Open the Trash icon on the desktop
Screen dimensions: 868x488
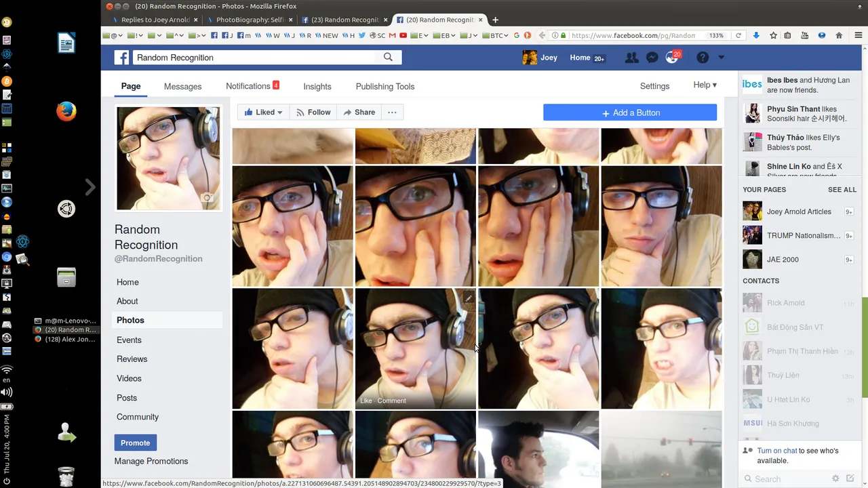pyautogui.click(x=66, y=476)
